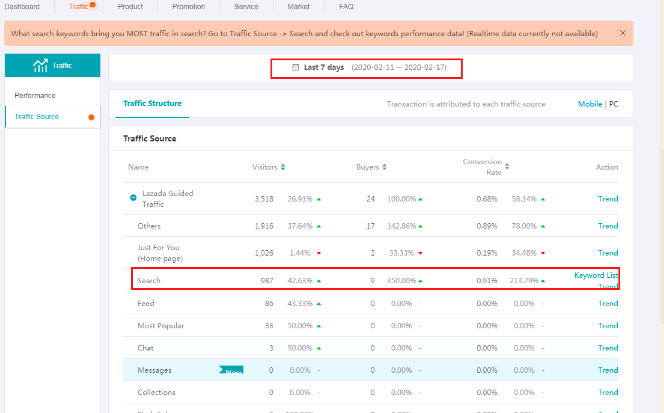Click the Others row name
Image resolution: width=664 pixels, height=413 pixels.
[149, 226]
